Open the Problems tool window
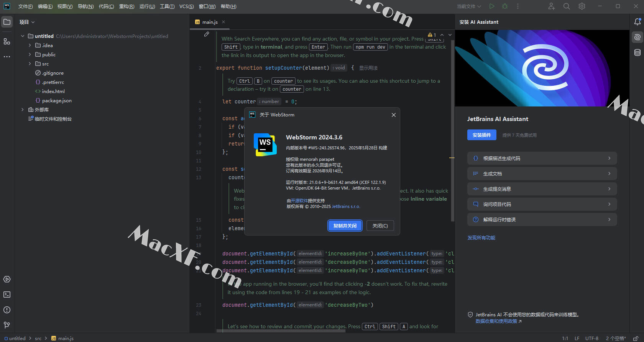Image resolution: width=644 pixels, height=342 pixels. pos(7,310)
